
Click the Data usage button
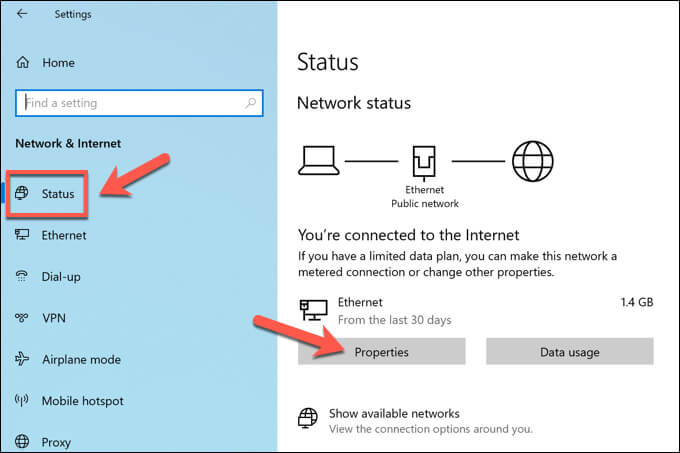point(569,352)
